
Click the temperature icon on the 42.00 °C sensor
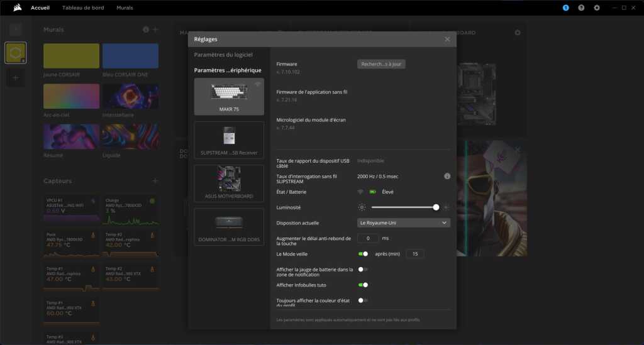coord(152,235)
